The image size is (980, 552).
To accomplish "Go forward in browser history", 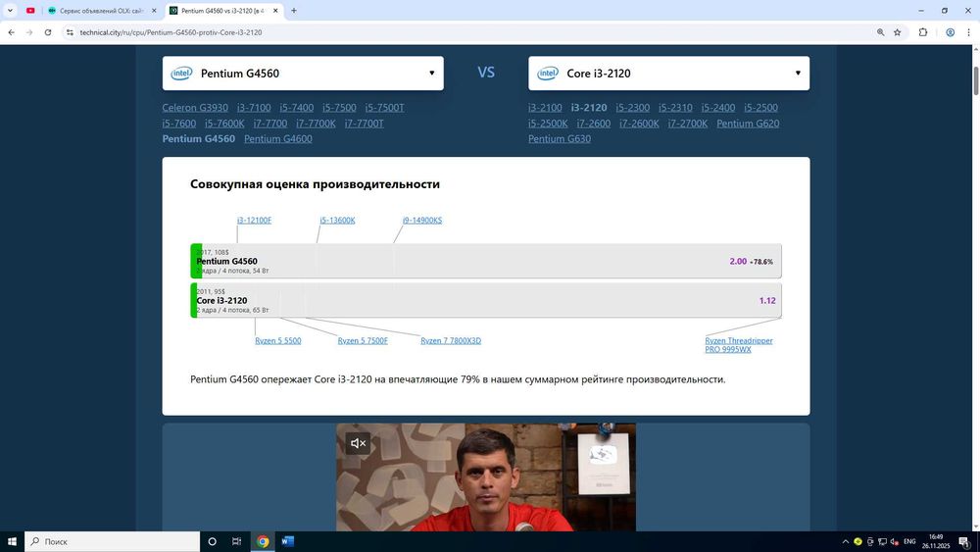I will [29, 32].
